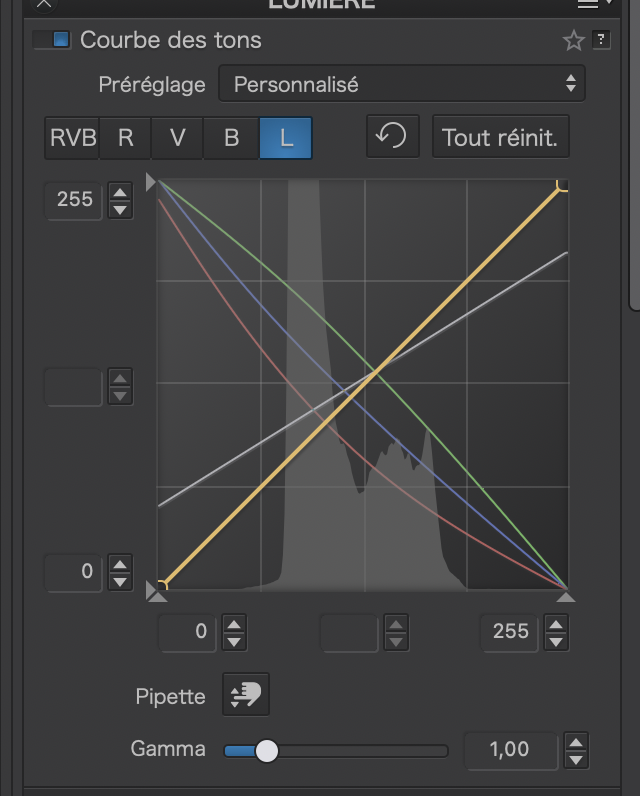The width and height of the screenshot is (640, 796).
Task: Click the star favorite icon
Action: tap(573, 40)
